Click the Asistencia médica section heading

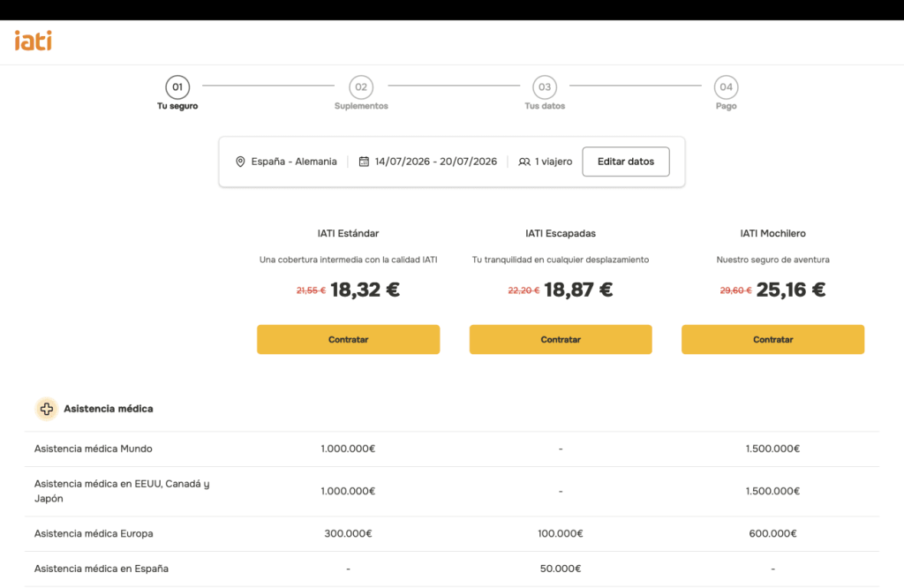pos(109,409)
